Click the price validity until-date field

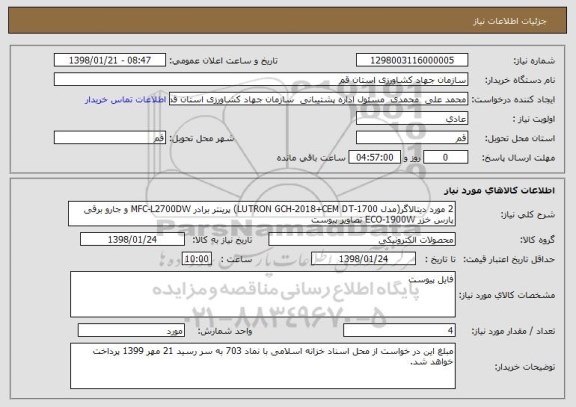coord(363,259)
